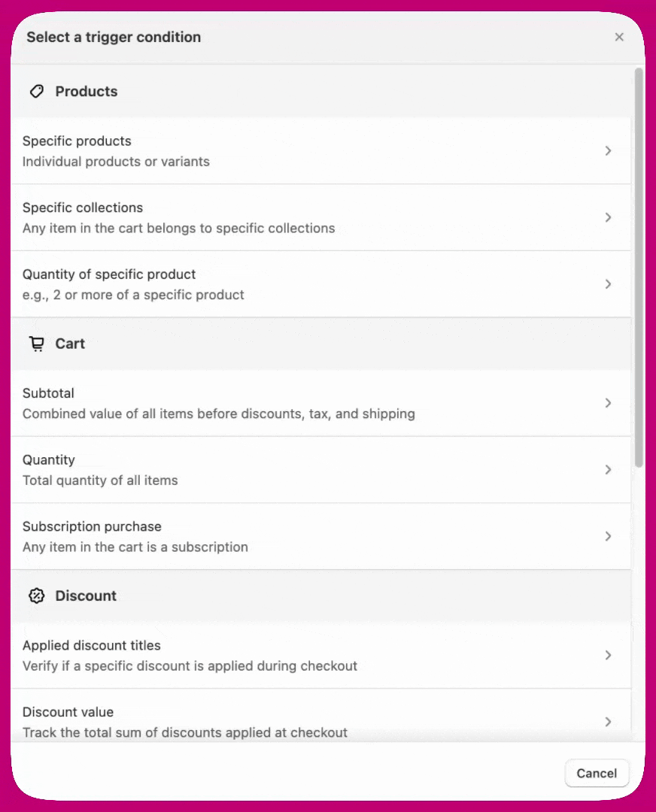Click the Products tag icon
This screenshot has height=812, width=656.
tap(36, 92)
